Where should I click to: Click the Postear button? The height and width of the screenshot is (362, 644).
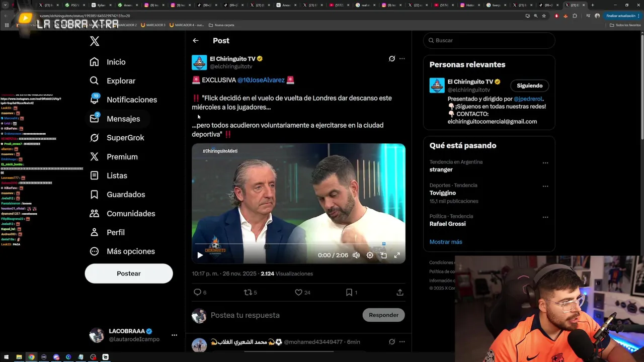point(129,274)
